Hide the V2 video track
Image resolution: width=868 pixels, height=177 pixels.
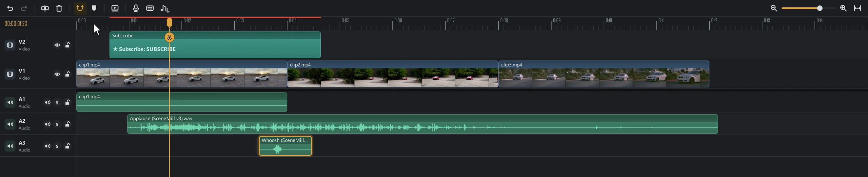click(57, 45)
